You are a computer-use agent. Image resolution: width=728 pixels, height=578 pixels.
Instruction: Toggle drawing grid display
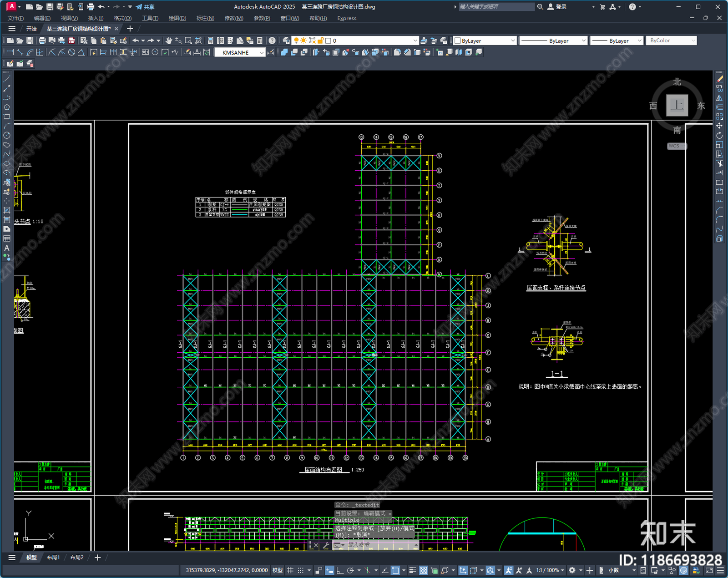coord(290,570)
